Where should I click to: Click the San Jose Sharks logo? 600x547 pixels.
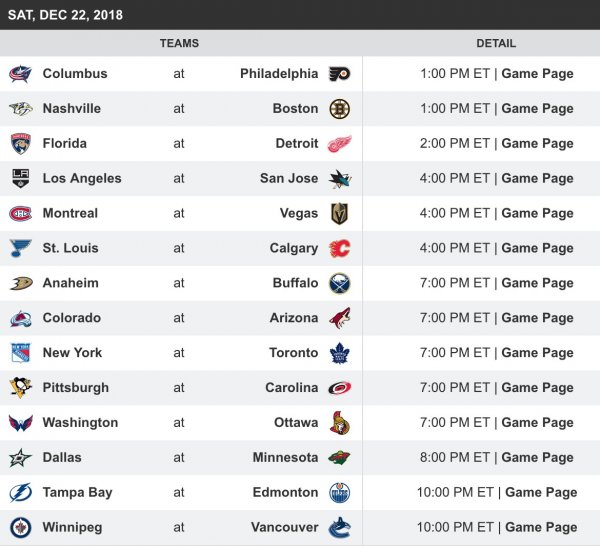coord(340,179)
